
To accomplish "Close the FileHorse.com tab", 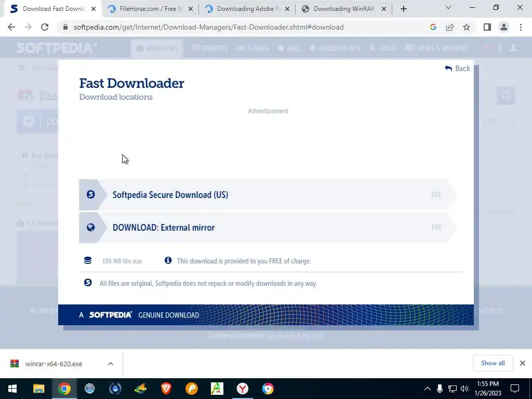I will pos(191,9).
